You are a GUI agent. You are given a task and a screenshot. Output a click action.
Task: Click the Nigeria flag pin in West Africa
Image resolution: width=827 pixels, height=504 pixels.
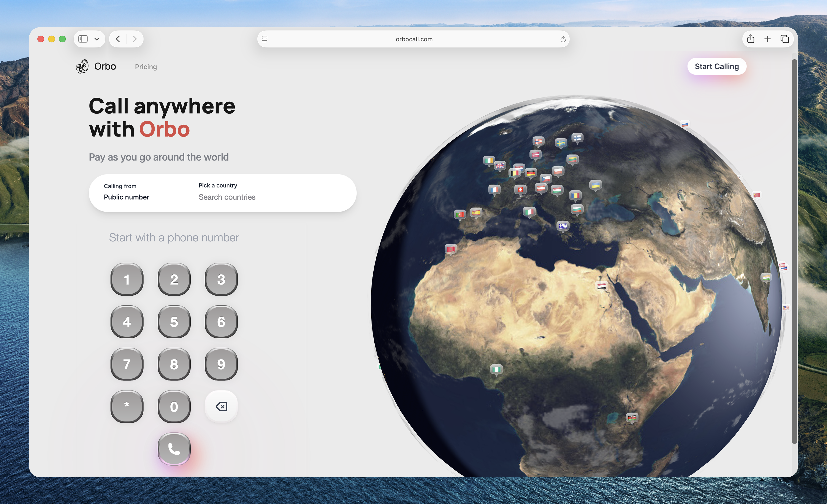[496, 369]
